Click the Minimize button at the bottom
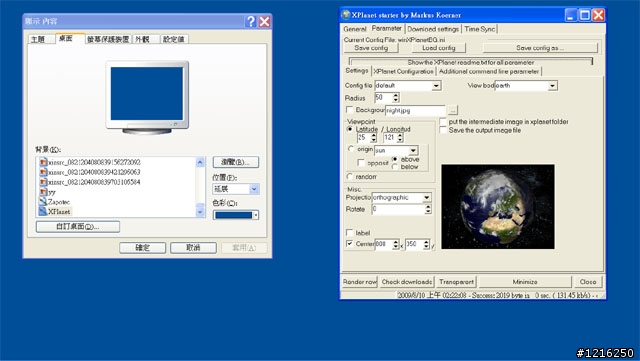This screenshot has height=361, width=640. [x=525, y=282]
